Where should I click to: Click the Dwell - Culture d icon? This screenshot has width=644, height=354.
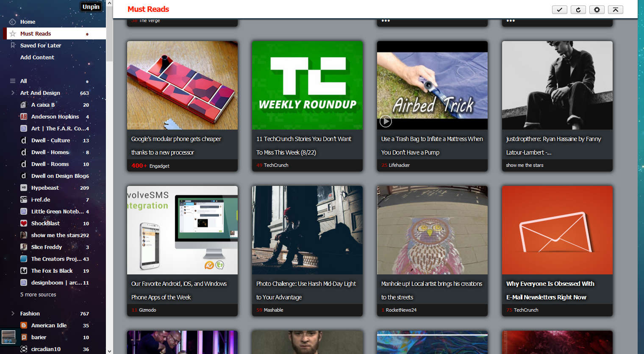tap(24, 140)
